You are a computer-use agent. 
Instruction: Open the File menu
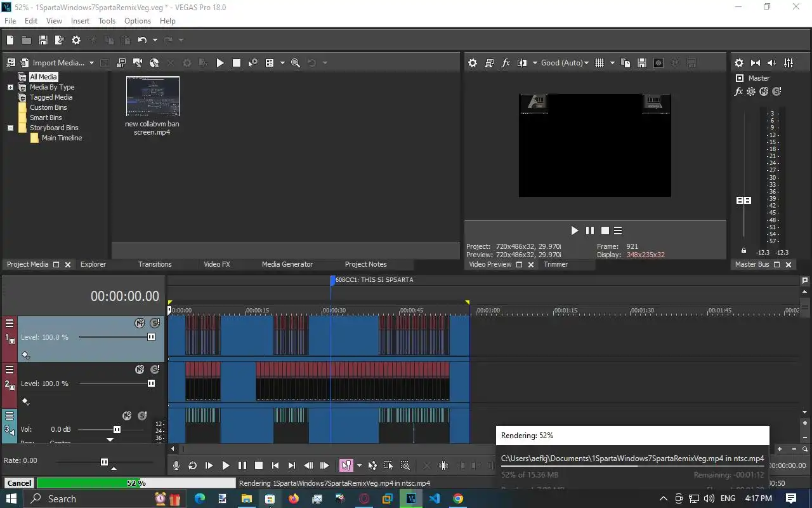[10, 21]
